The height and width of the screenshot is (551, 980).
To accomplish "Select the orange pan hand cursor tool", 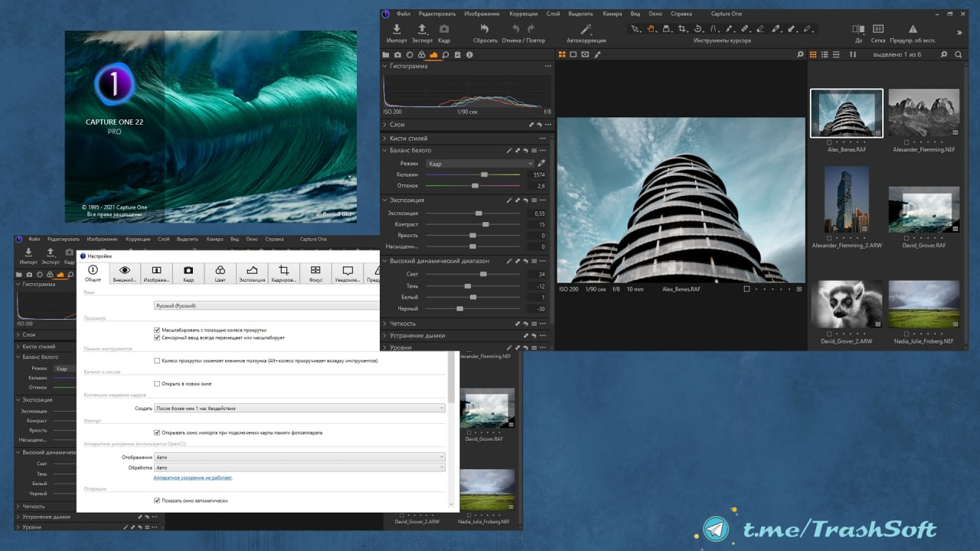I will pos(651,29).
